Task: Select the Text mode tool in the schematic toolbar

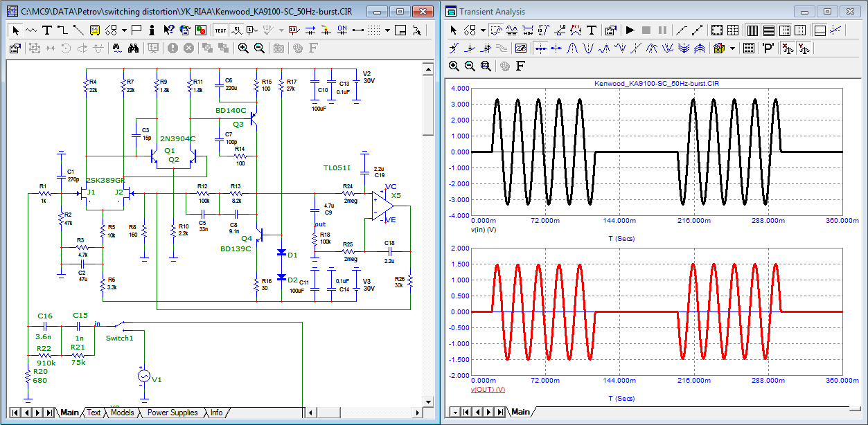Action: (x=47, y=30)
